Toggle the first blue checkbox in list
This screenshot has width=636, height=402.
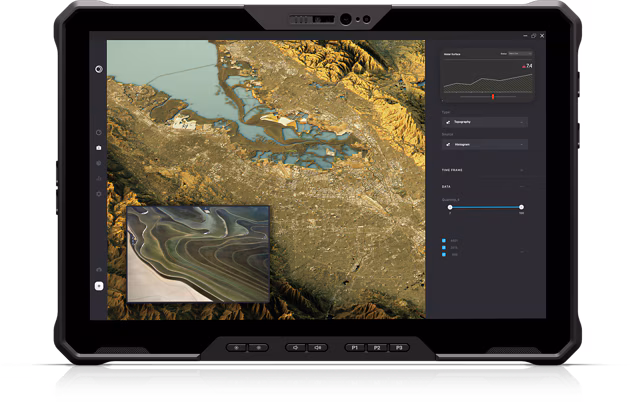click(x=444, y=240)
